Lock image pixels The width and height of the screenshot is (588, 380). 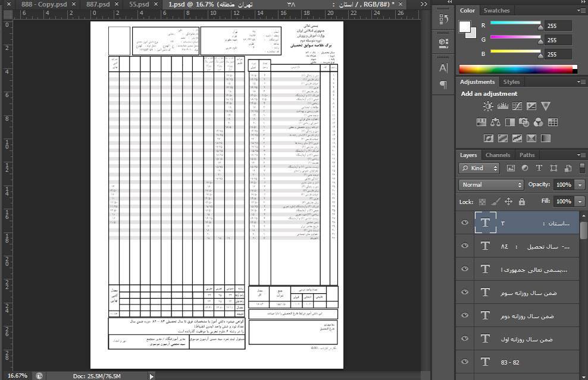coord(495,202)
